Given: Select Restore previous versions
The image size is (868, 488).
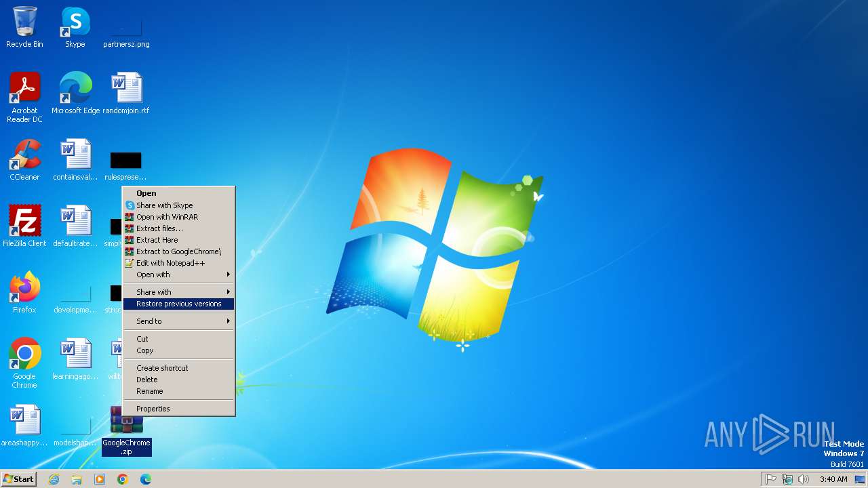Looking at the screenshot, I should 178,304.
